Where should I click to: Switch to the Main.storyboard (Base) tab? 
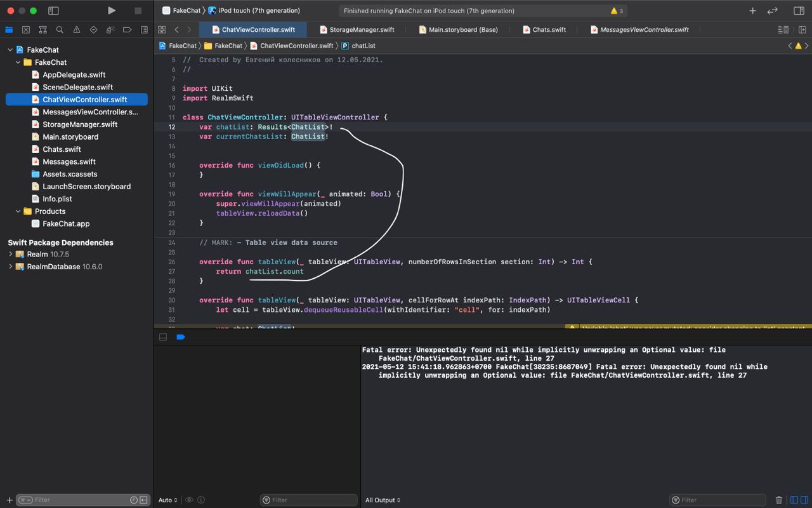[x=458, y=30]
